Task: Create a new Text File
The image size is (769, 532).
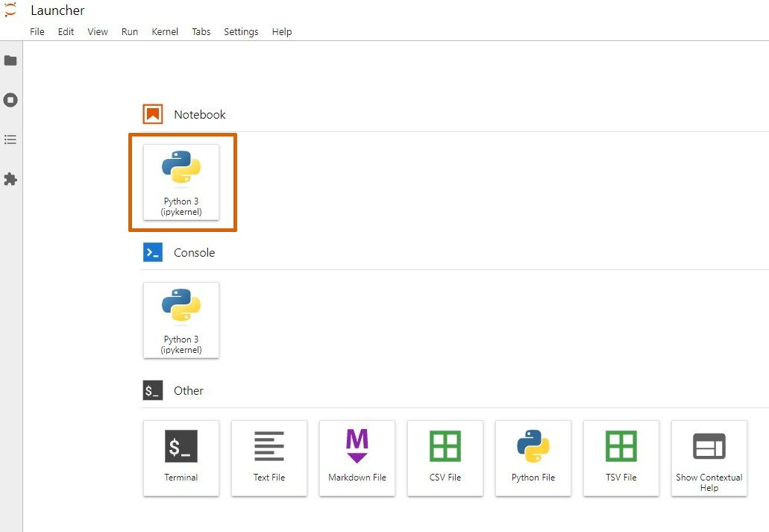Action: [269, 458]
